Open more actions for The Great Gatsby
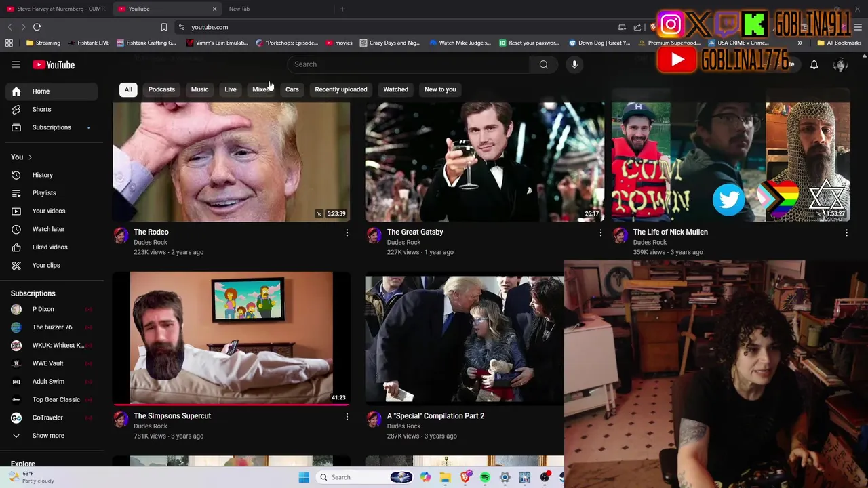Screen dimensions: 868x488 pos(600,232)
